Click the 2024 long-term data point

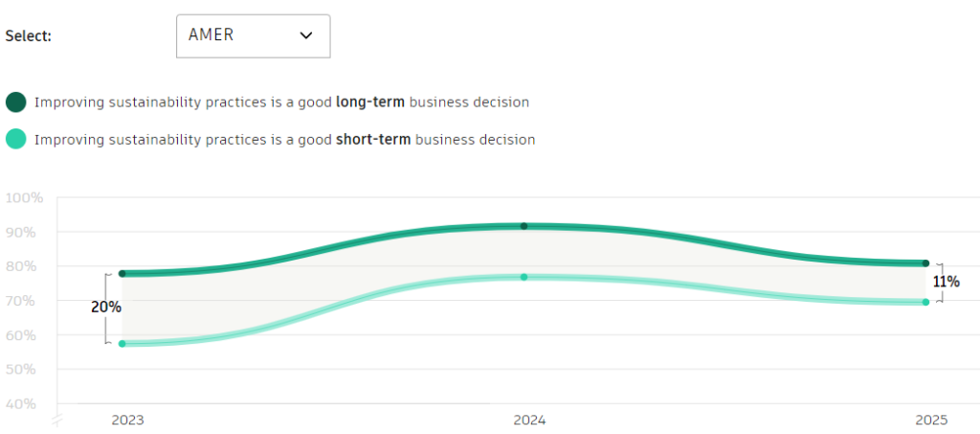tap(523, 226)
